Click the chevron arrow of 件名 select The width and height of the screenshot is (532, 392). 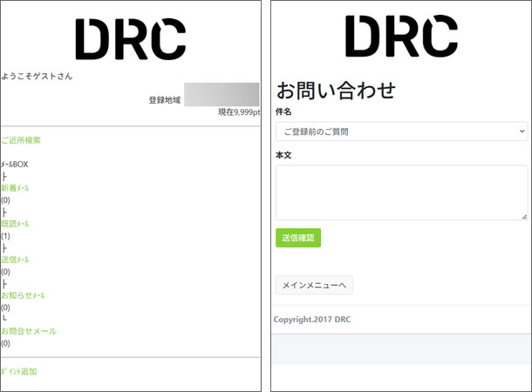522,132
